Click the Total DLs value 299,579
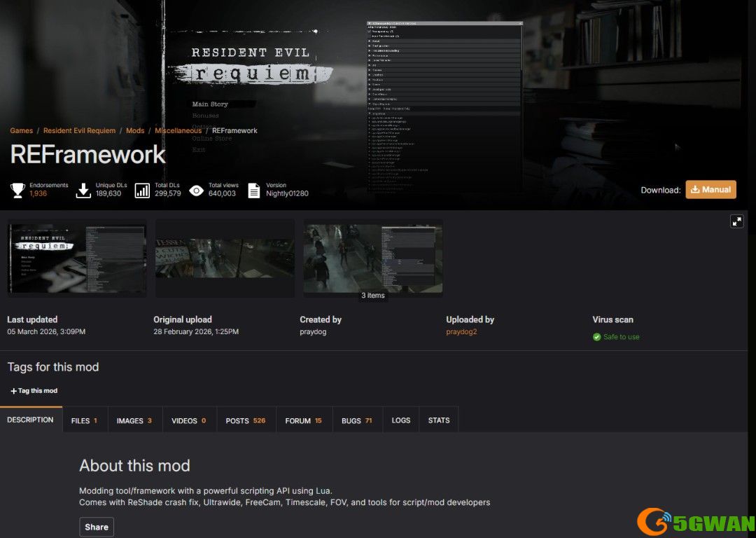 coord(168,193)
